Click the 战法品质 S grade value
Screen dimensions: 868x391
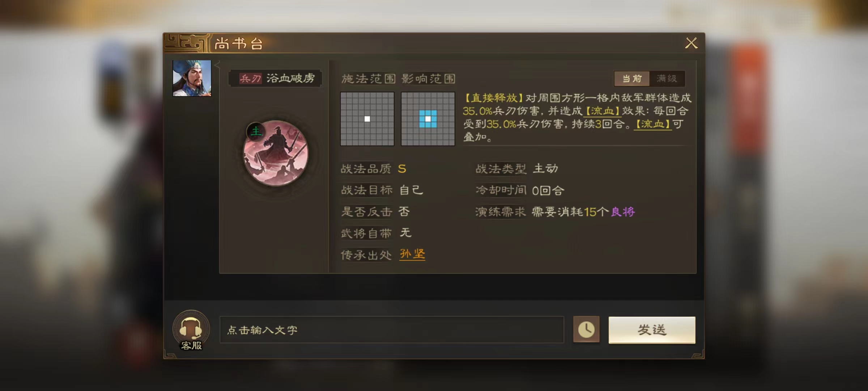pyautogui.click(x=402, y=169)
